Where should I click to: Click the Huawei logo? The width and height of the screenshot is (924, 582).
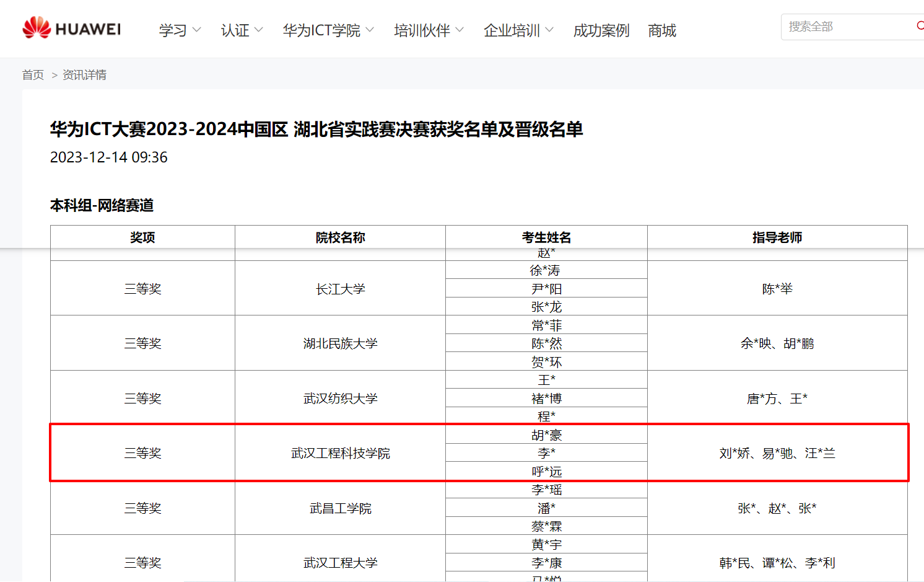pos(72,29)
